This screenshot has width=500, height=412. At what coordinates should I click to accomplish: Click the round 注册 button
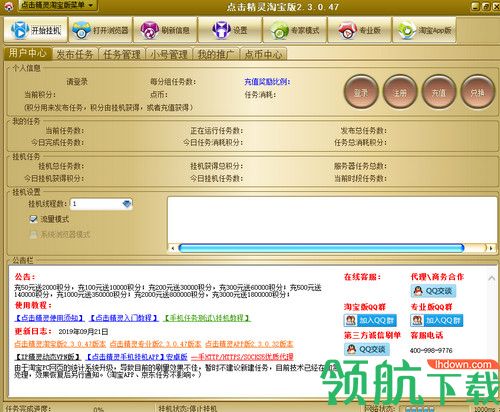click(x=400, y=92)
